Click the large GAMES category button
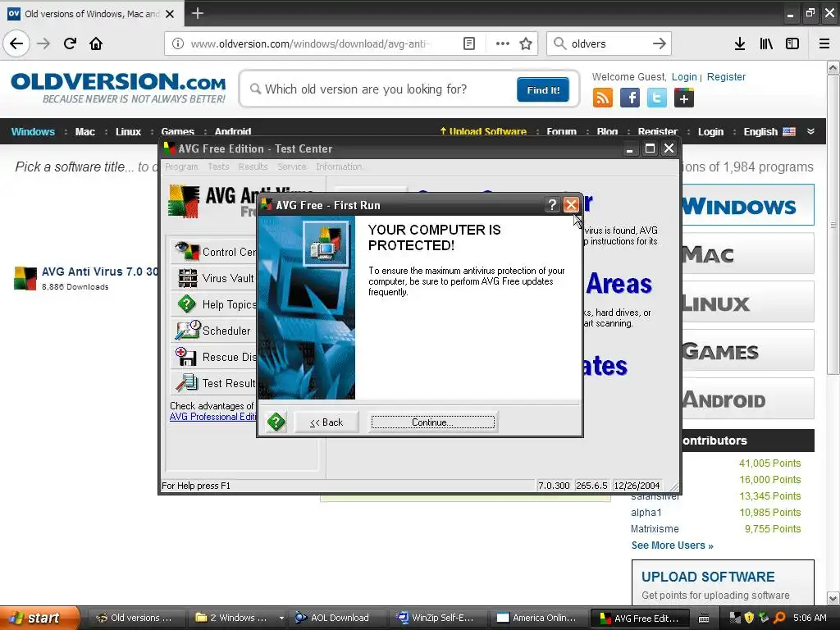Image resolution: width=840 pixels, height=630 pixels. (748, 350)
